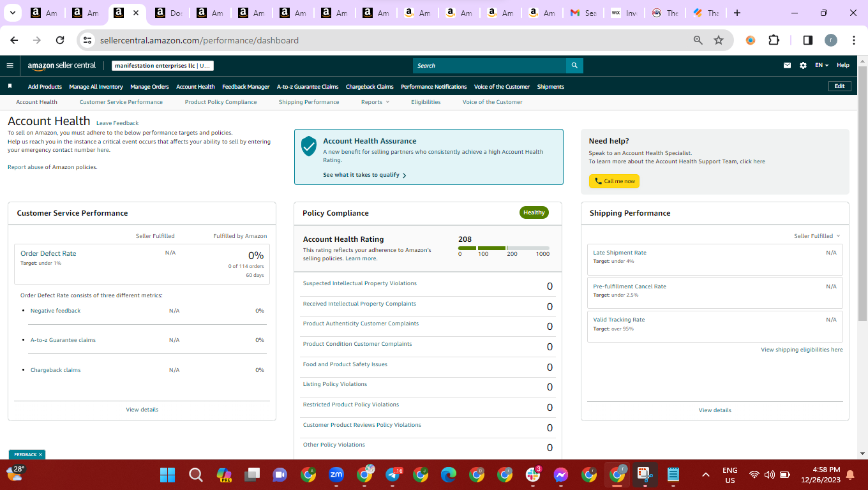Screen dimensions: 868x490
Task: Open a new browser tab
Action: 737,13
